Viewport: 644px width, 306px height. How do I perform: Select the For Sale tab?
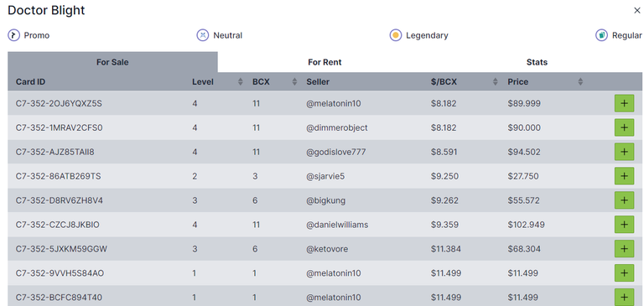pos(112,62)
